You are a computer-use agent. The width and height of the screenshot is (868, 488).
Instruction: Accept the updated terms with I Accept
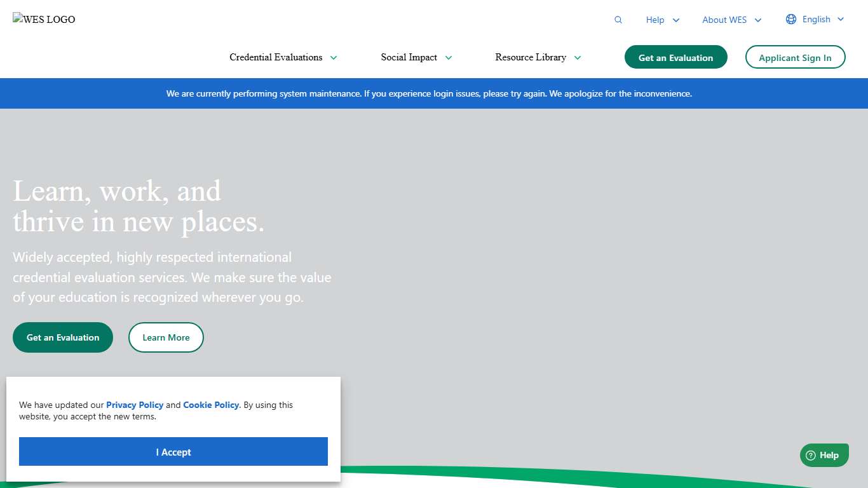173,452
